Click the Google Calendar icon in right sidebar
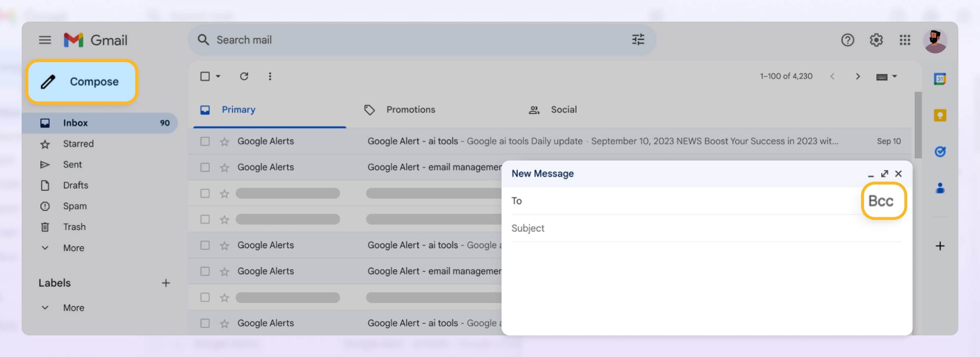 [x=940, y=79]
